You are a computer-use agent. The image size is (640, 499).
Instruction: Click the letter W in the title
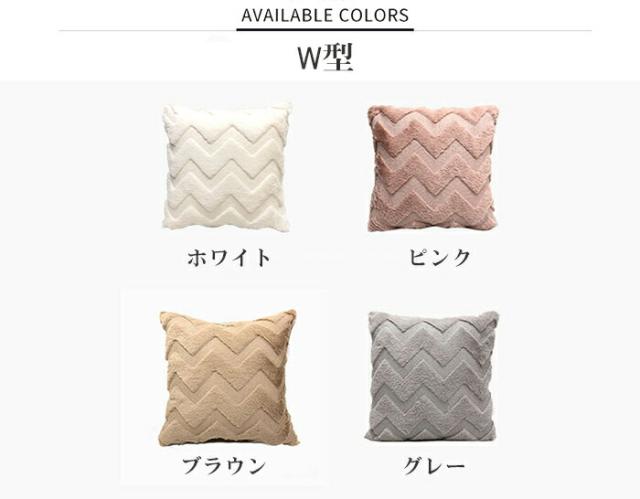[x=310, y=58]
